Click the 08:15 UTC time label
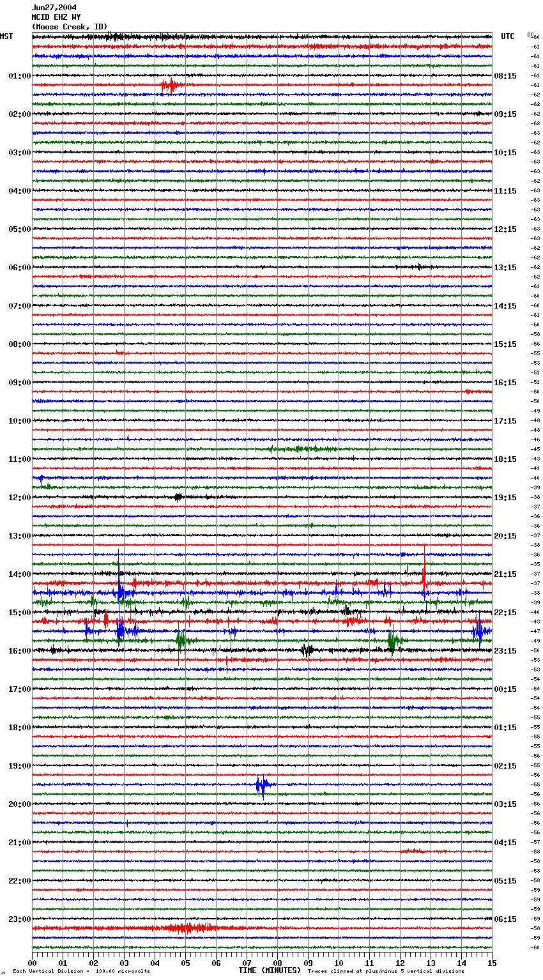The width and height of the screenshot is (543, 980). 505,76
